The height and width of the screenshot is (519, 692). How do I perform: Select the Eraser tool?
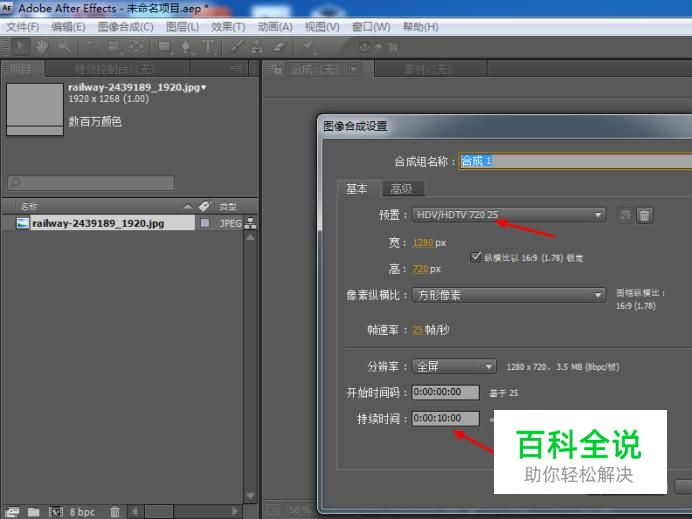279,46
